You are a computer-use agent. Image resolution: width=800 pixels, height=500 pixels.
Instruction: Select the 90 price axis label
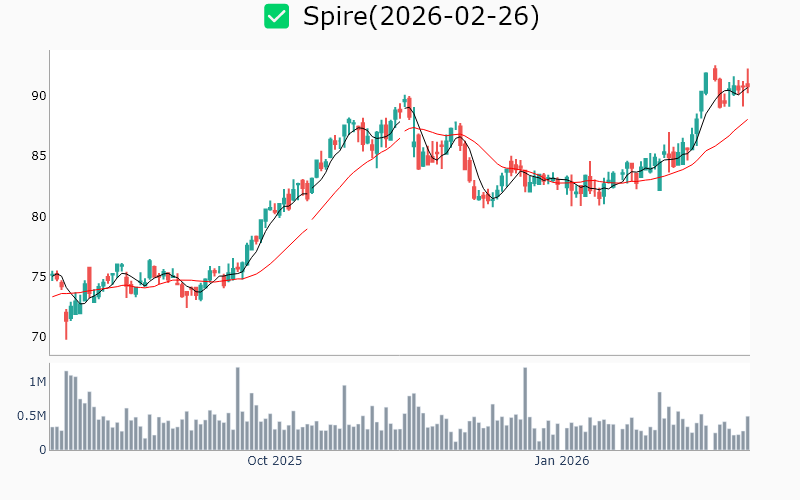(x=38, y=96)
